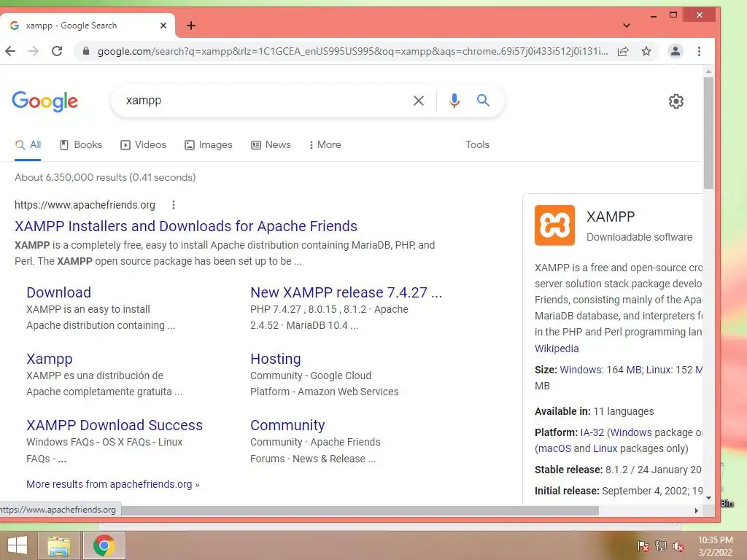747x560 pixels.
Task: Open the three-dot menu beside apachefriends.org
Action: [174, 205]
